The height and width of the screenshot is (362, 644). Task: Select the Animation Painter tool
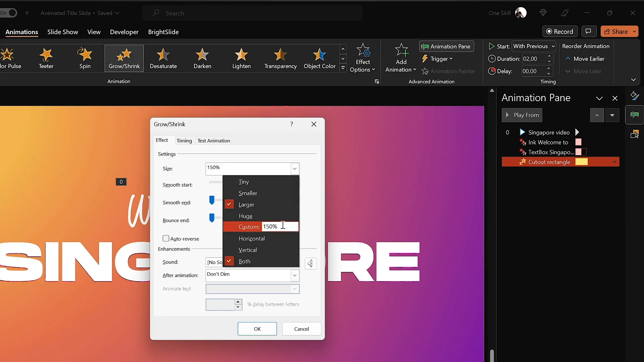(x=449, y=71)
